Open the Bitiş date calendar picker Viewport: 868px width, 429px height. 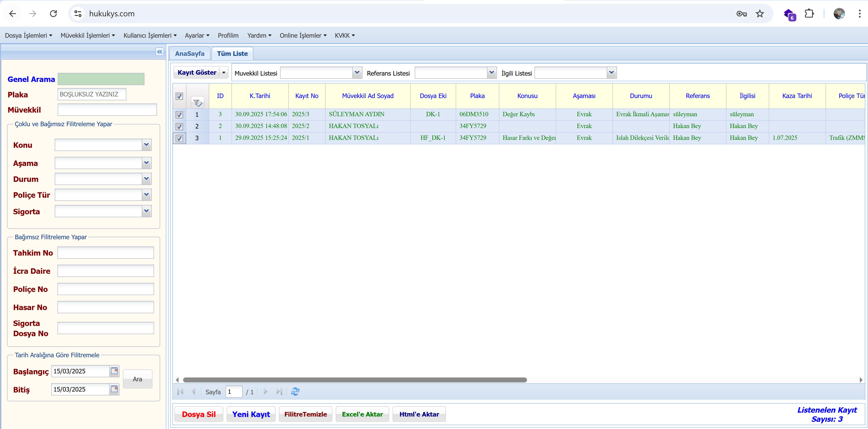pyautogui.click(x=114, y=389)
